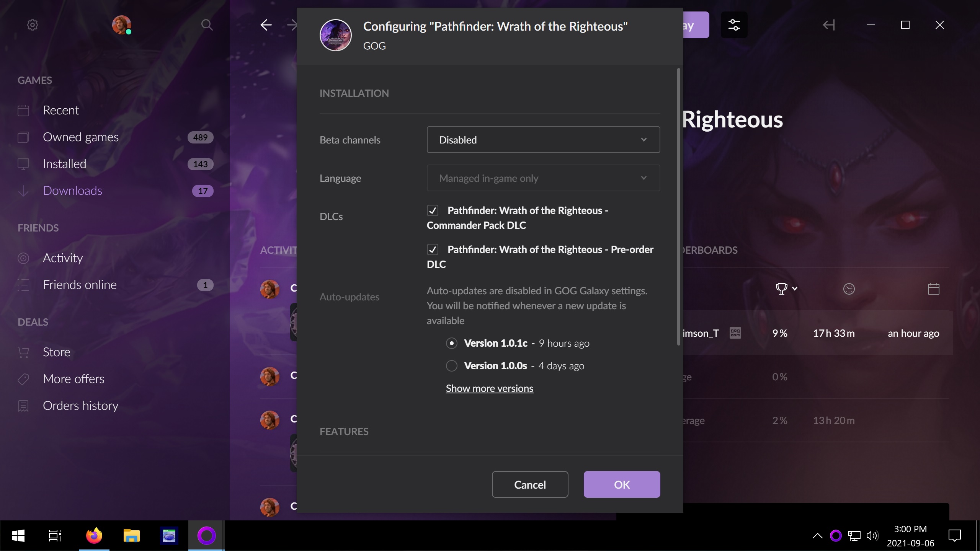Open Windows Start menu
This screenshot has width=980, height=551.
coord(18,536)
